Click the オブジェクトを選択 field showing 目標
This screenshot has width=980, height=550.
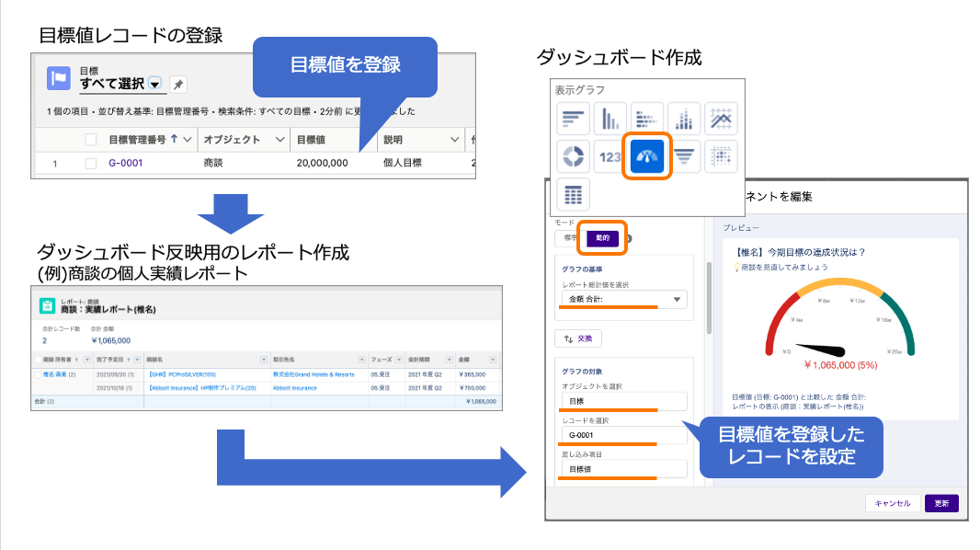point(624,401)
